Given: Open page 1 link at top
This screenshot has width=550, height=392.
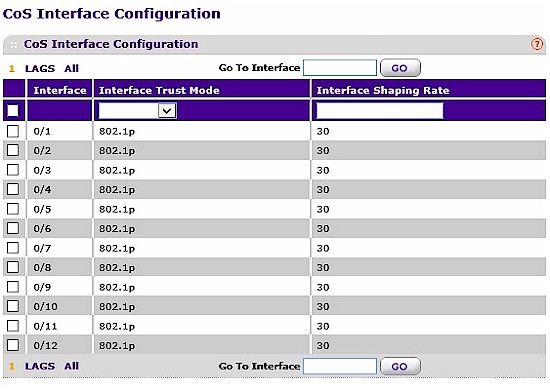Looking at the screenshot, I should click(x=12, y=69).
